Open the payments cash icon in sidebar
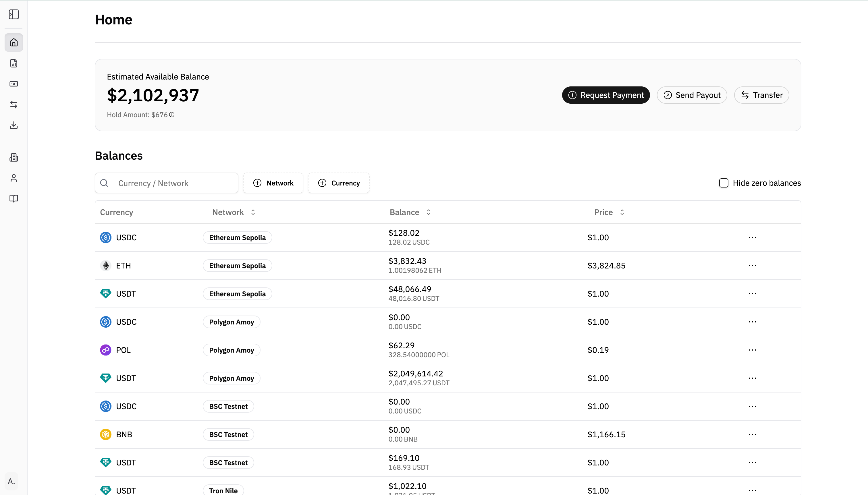Viewport: 868px width, 495px height. (x=13, y=84)
